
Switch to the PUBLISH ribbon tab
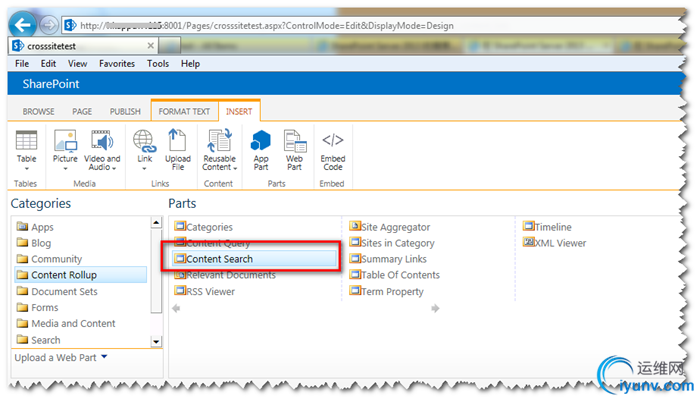coord(125,112)
